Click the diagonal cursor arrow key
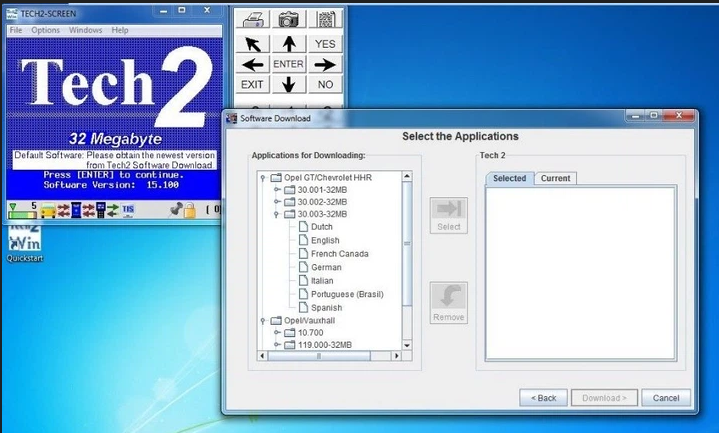 (x=252, y=44)
